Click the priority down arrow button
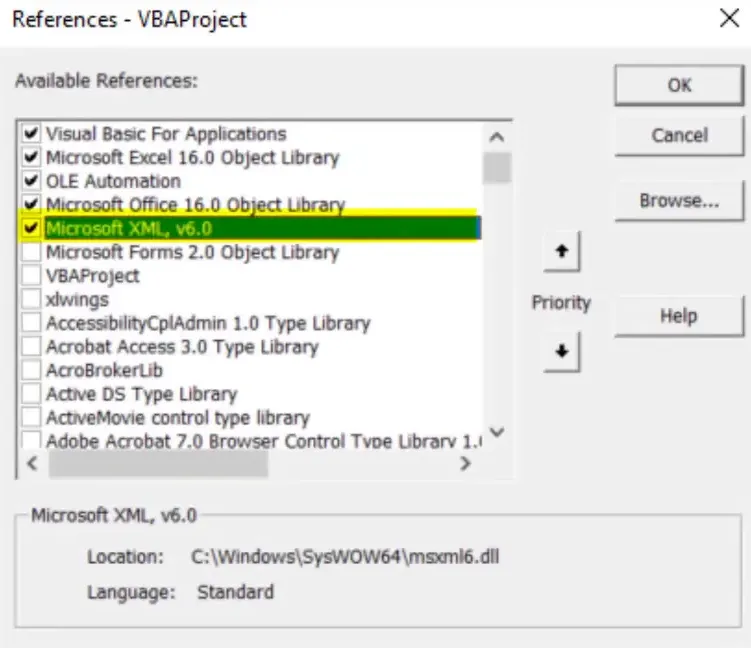The width and height of the screenshot is (751, 648). (x=561, y=352)
